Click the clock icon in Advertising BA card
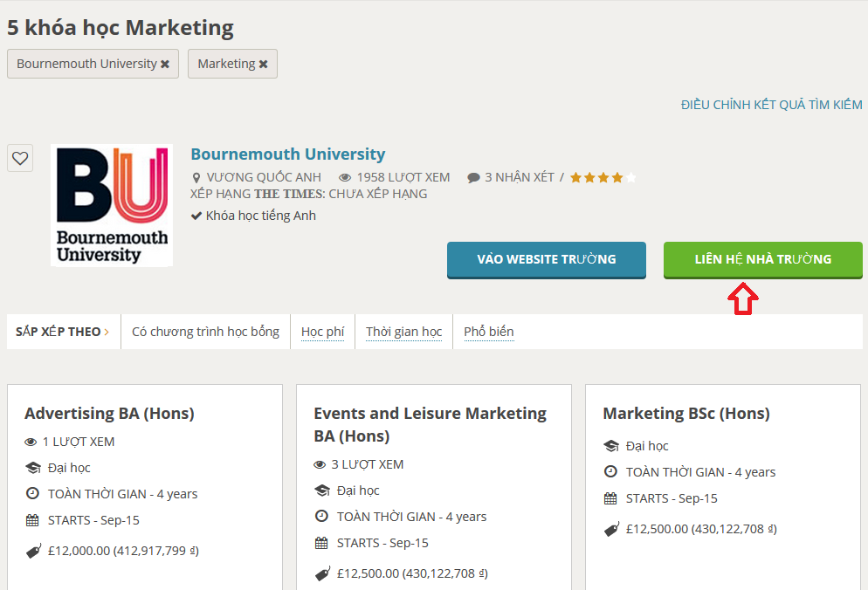The width and height of the screenshot is (868, 590). click(32, 493)
